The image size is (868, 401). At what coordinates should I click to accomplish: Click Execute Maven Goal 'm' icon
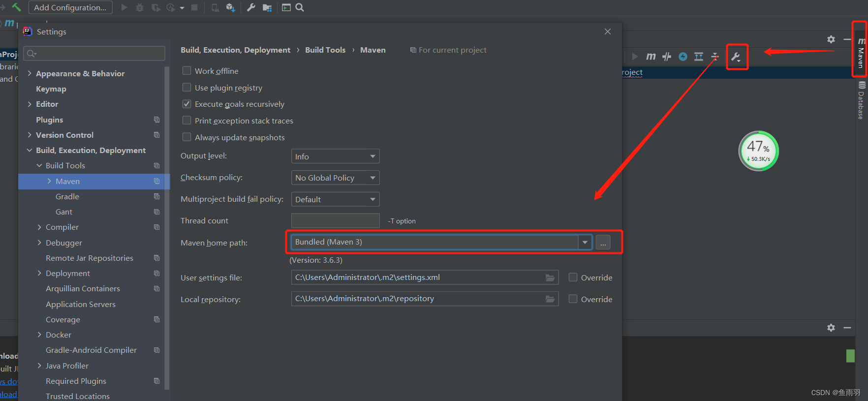tap(651, 57)
